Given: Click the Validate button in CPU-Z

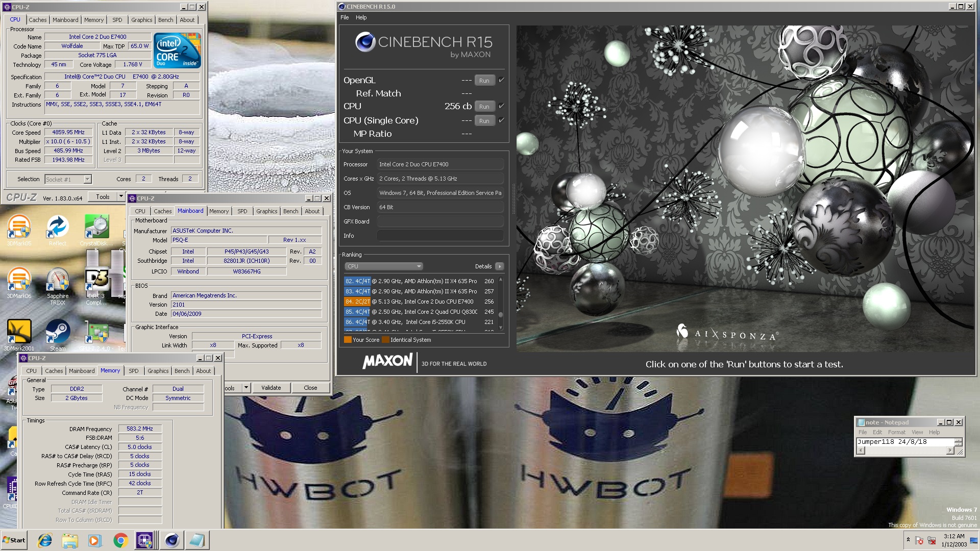Looking at the screenshot, I should pyautogui.click(x=271, y=388).
